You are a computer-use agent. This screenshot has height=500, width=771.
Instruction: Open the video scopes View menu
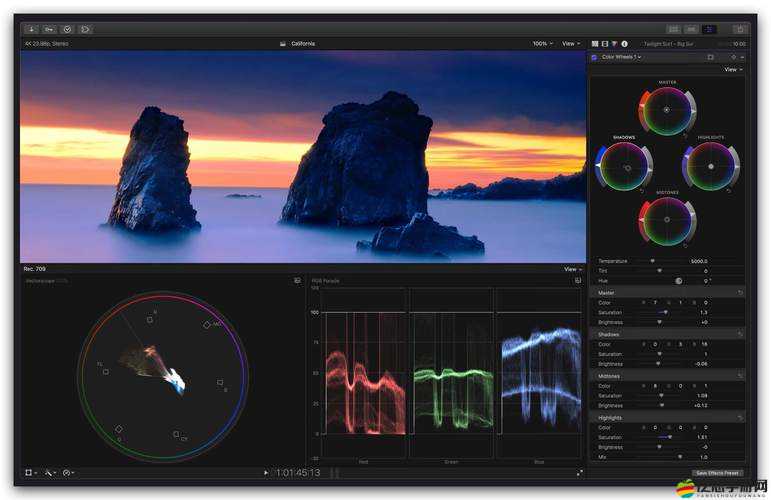570,269
